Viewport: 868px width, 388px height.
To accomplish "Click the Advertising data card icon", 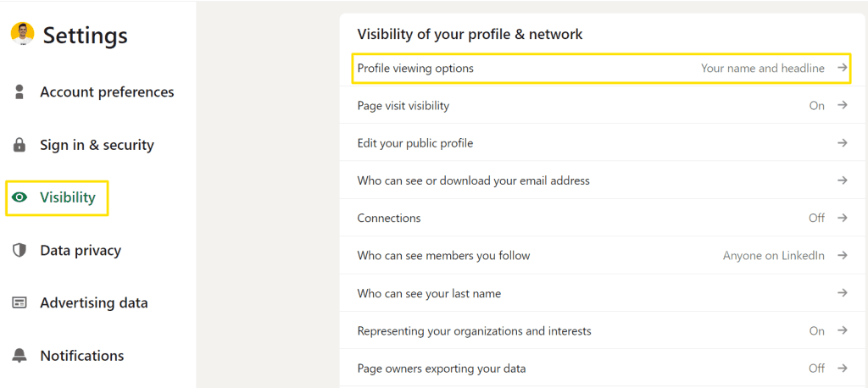I will pos(19,303).
